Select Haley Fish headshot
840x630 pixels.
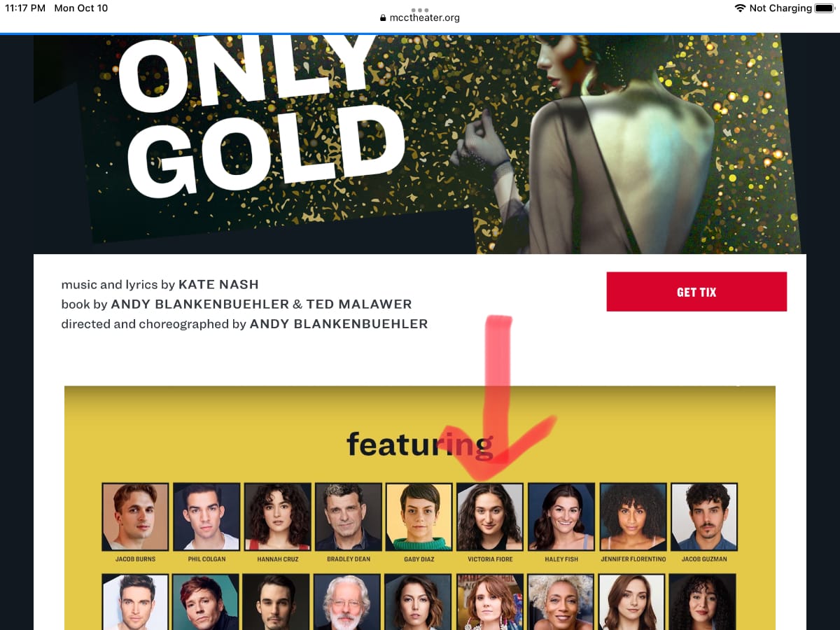point(561,517)
